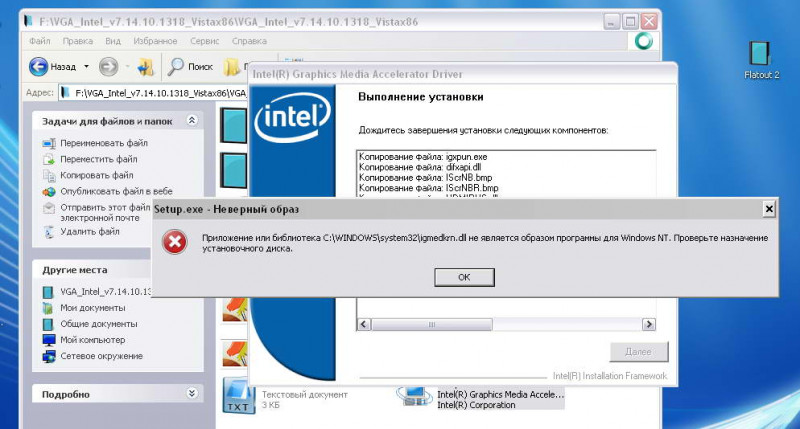Viewport: 800px width, 429px height.
Task: Click the Поиск search button in toolbar
Action: pyautogui.click(x=190, y=66)
